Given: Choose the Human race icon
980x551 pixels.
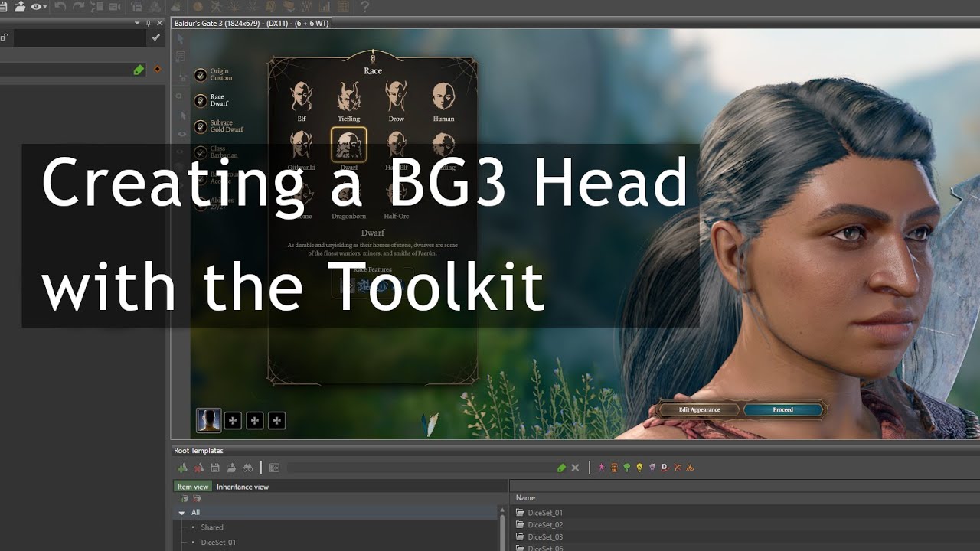Looking at the screenshot, I should (x=443, y=97).
